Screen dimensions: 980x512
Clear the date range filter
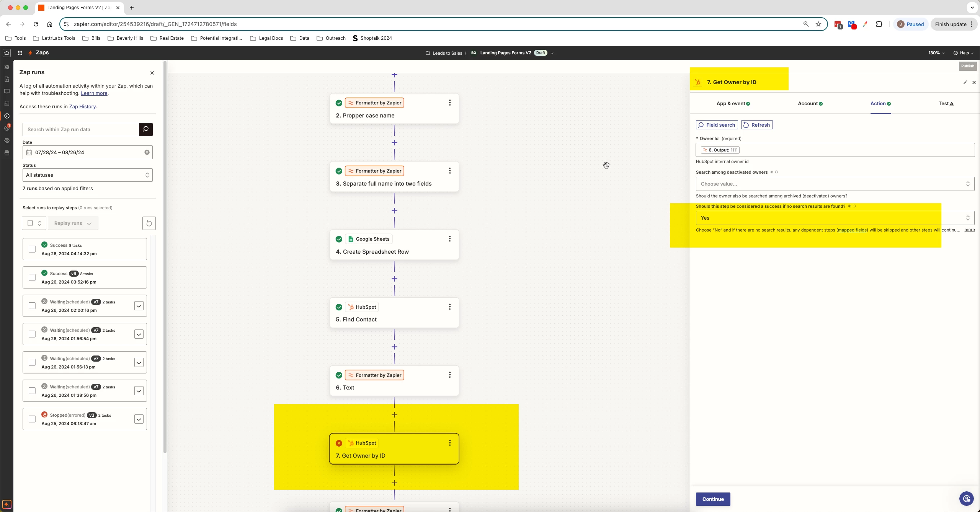[147, 152]
